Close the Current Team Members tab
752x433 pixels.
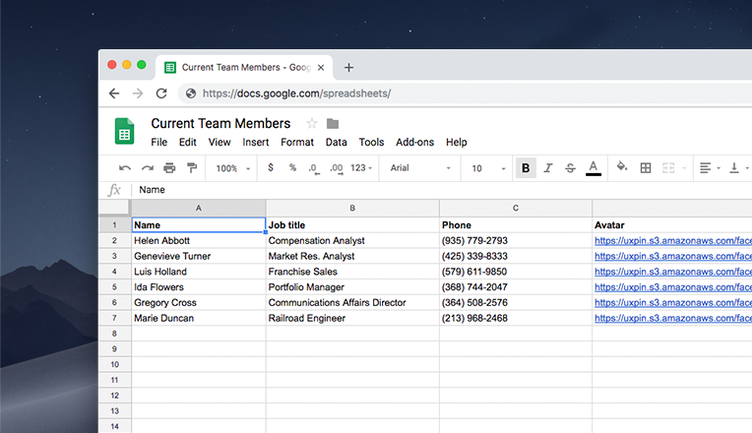(321, 68)
